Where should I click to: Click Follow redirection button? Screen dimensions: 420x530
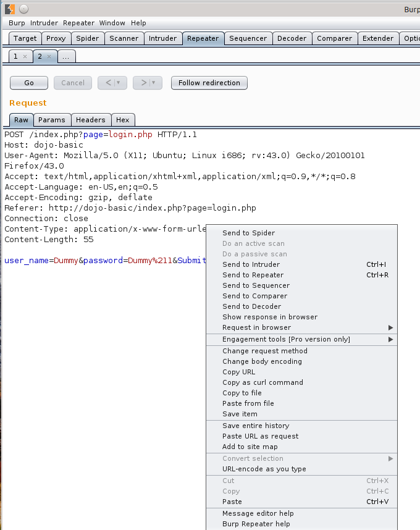[209, 83]
